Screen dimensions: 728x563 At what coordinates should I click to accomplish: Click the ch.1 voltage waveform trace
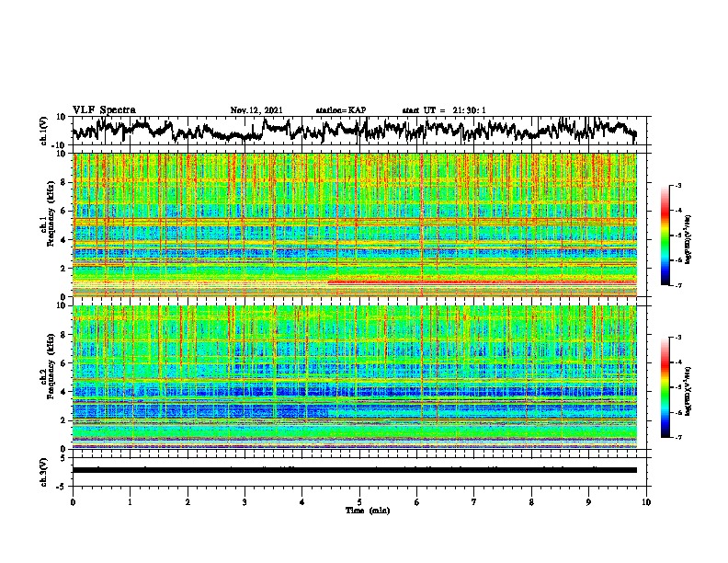pos(354,131)
